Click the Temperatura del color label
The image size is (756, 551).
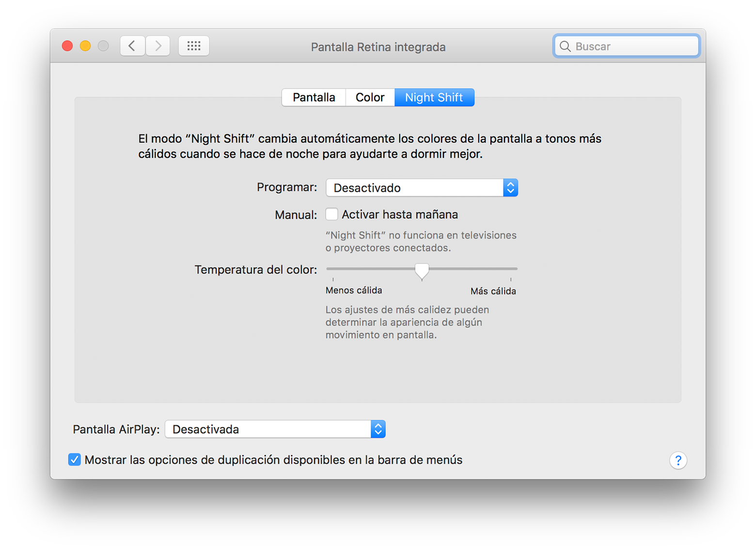click(256, 270)
